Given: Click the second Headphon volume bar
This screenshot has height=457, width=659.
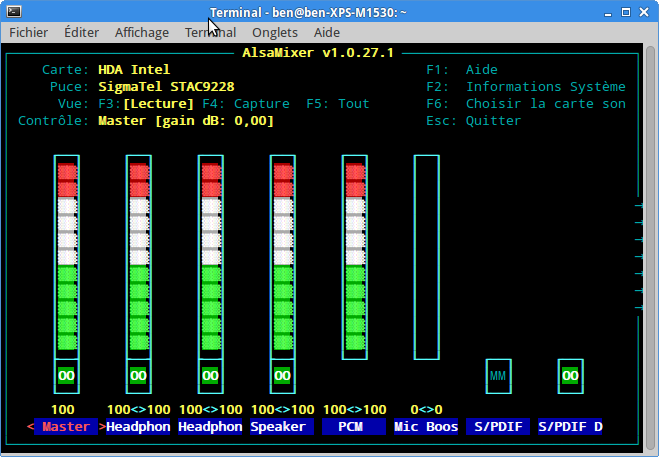Looking at the screenshot, I should click(x=211, y=257).
